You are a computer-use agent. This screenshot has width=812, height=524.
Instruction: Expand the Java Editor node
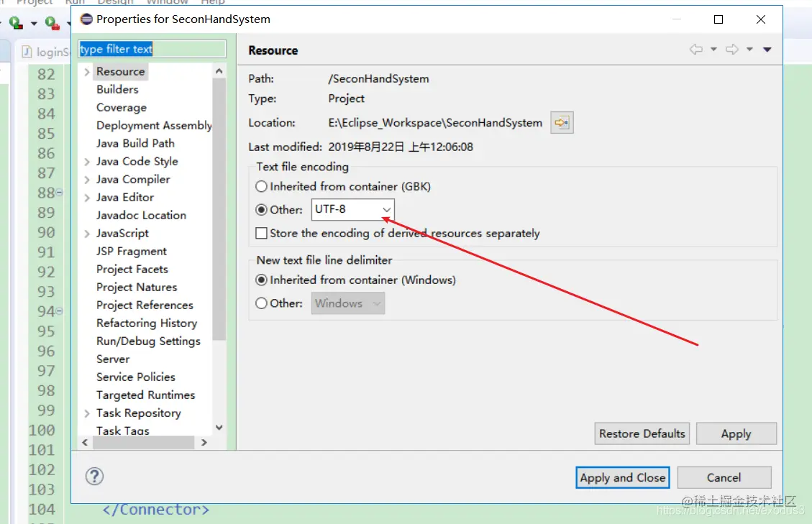point(87,198)
